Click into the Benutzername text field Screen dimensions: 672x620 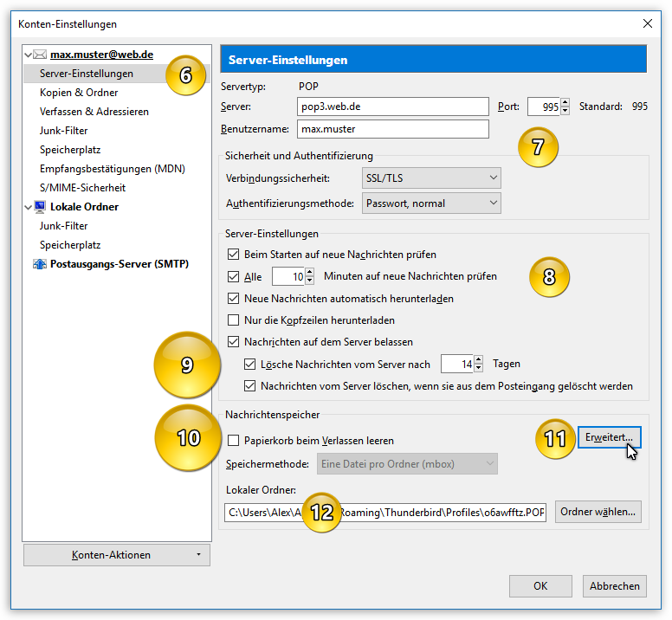(392, 130)
